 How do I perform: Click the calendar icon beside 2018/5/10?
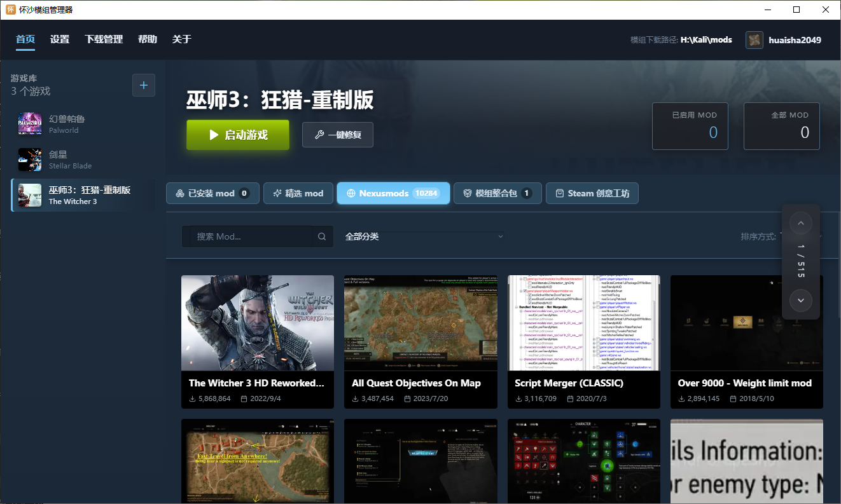tap(733, 398)
